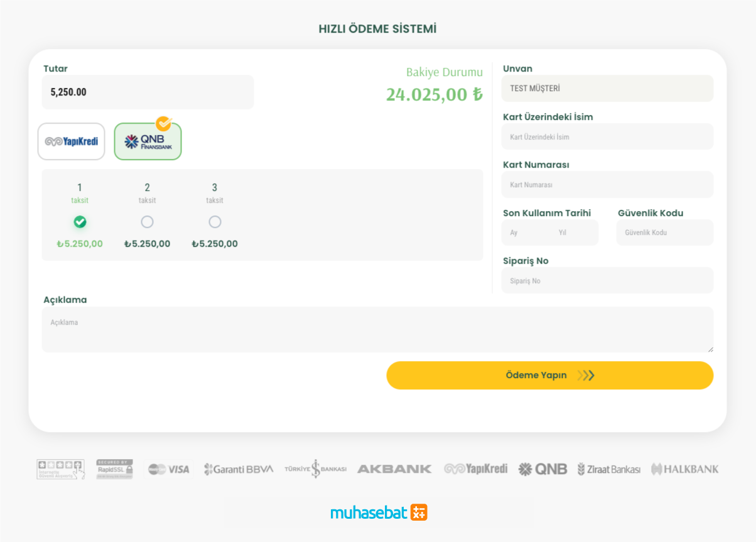This screenshot has width=756, height=542.
Task: Choose the 2 taksit installment radio
Action: pyautogui.click(x=147, y=222)
